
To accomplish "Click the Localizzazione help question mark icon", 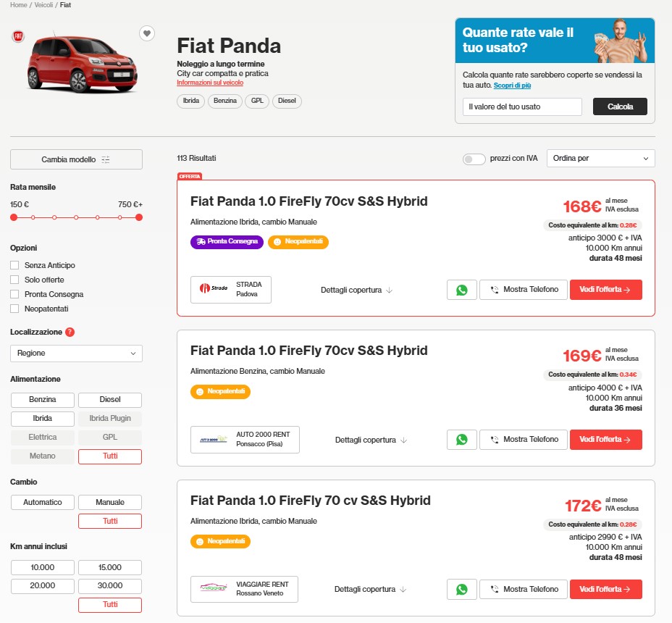I will pyautogui.click(x=70, y=332).
